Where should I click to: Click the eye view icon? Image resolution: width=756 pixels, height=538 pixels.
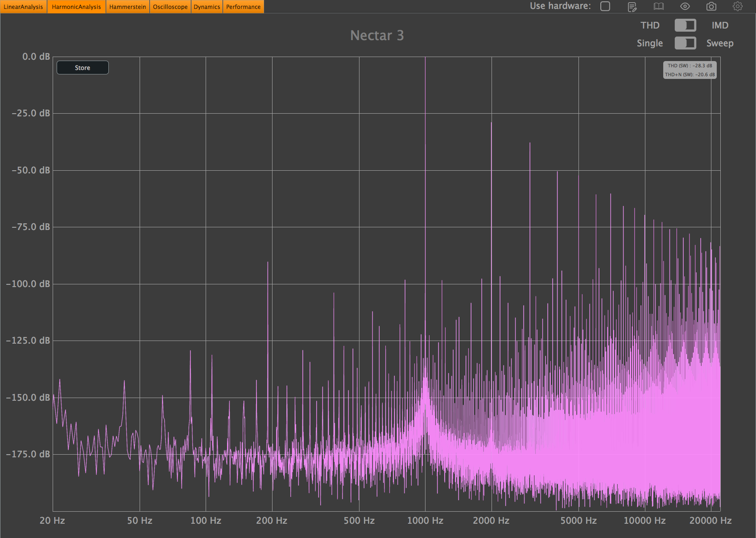coord(685,6)
